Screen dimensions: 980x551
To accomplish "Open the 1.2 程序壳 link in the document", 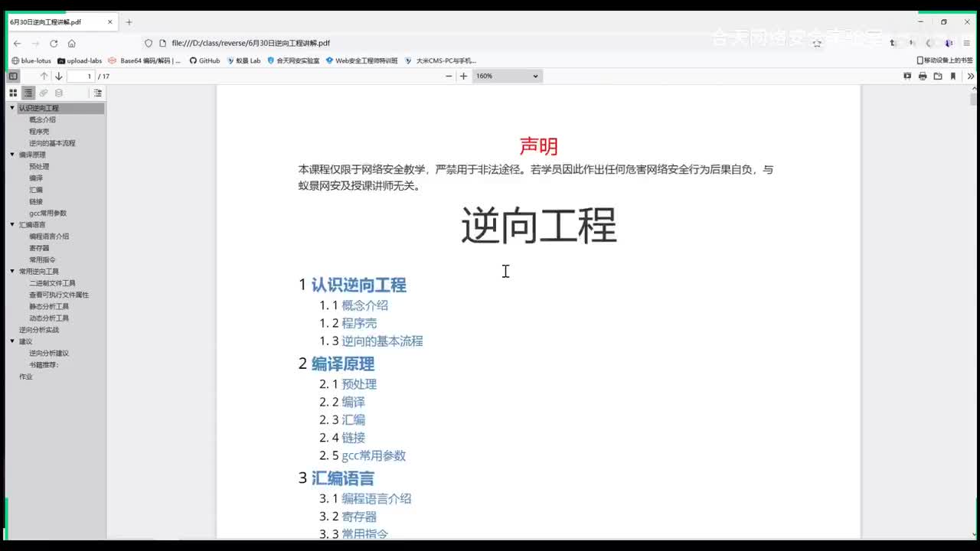I will tap(359, 323).
